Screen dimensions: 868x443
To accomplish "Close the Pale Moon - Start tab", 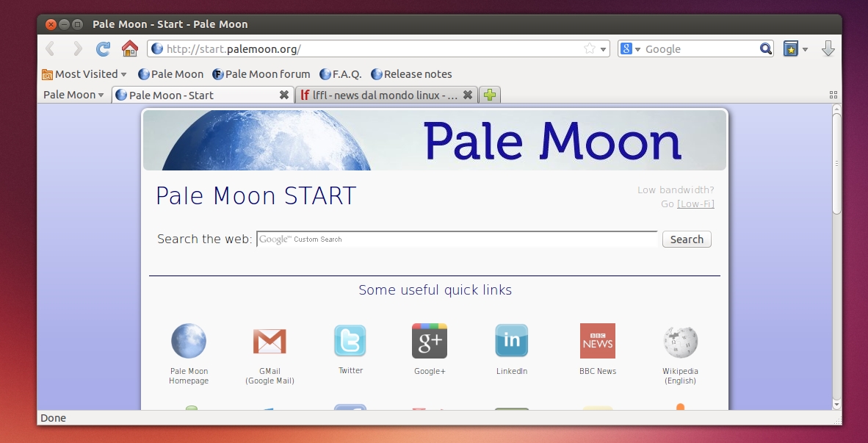I will click(x=284, y=95).
